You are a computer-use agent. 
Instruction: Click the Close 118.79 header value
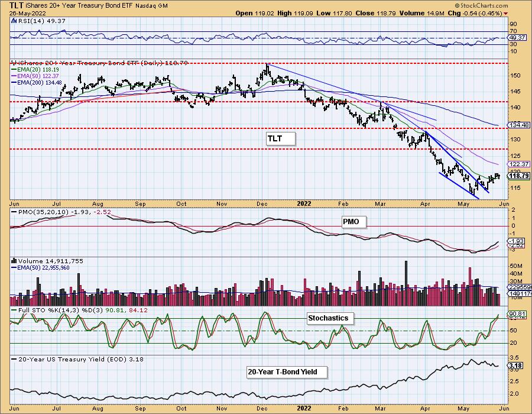[375, 13]
